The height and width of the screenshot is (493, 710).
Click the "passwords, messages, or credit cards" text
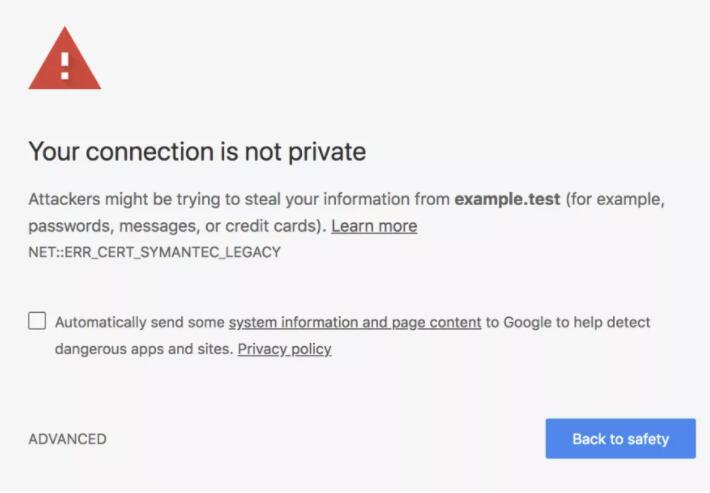[175, 226]
